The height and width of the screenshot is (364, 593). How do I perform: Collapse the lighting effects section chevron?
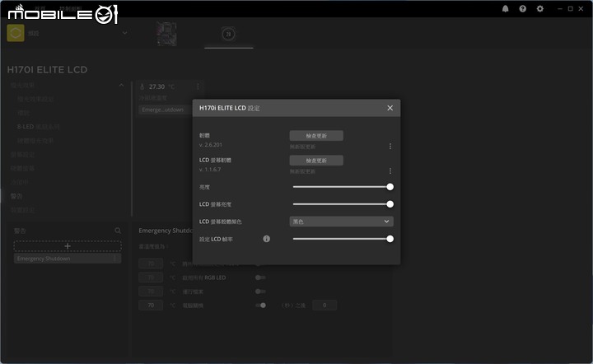tap(121, 86)
